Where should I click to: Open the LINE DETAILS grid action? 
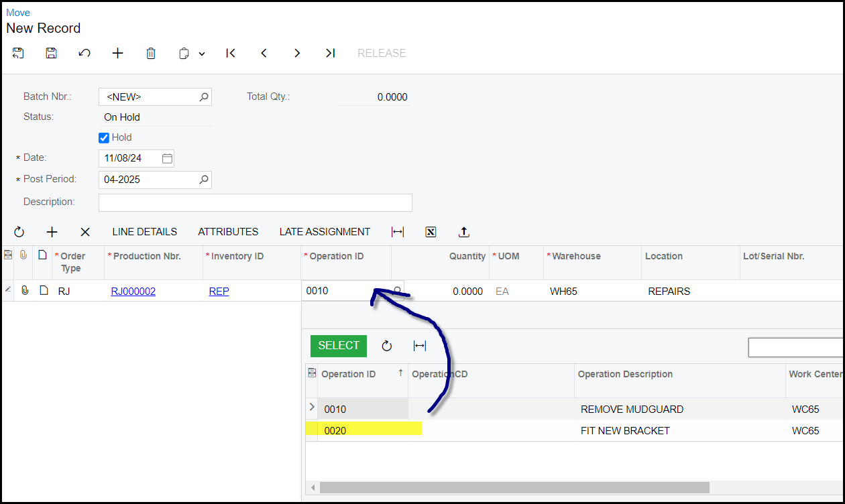(144, 232)
